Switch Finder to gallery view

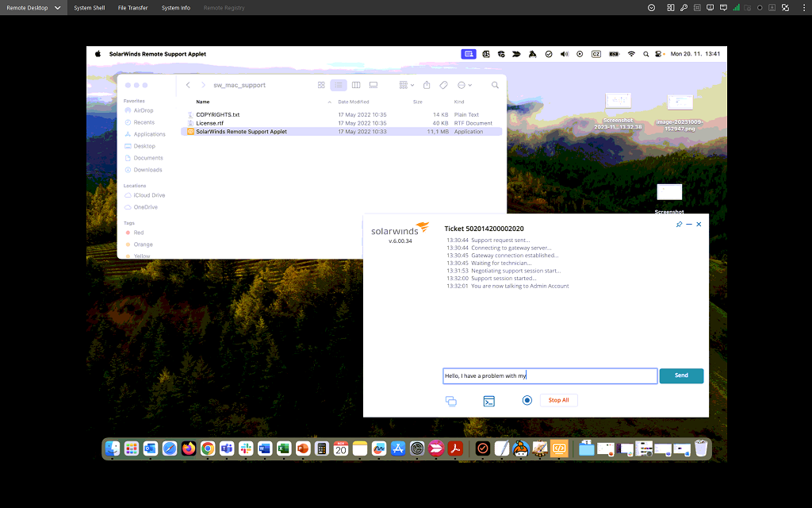click(373, 85)
